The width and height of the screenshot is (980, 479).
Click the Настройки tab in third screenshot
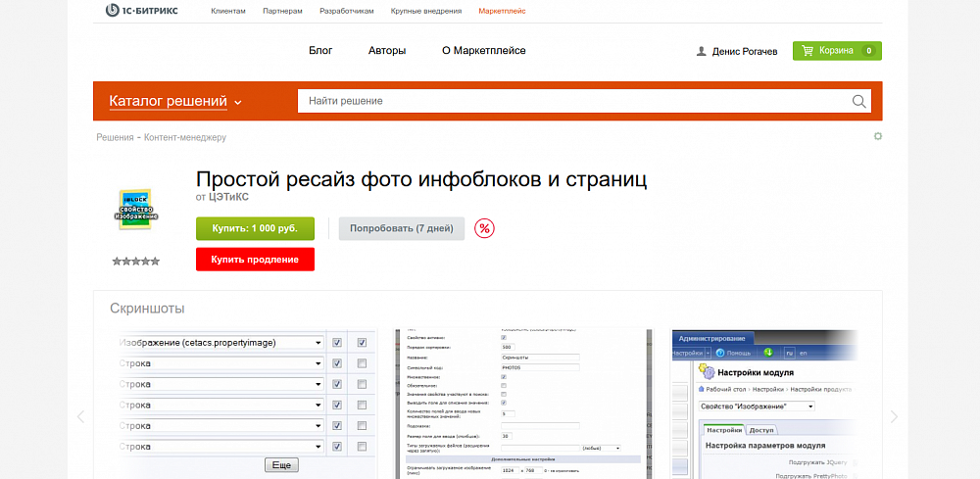pos(724,430)
